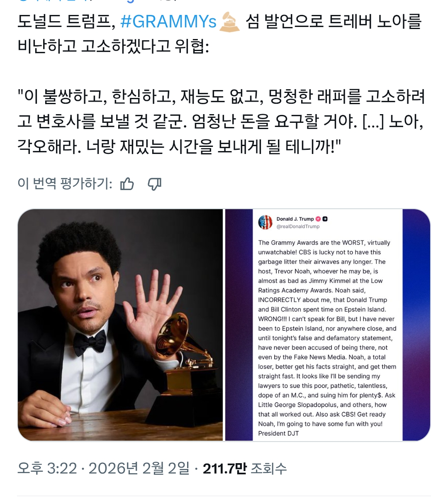Open the Trevor Noah photo on the left
Viewport: 448px width, 498px height.
coord(120,325)
